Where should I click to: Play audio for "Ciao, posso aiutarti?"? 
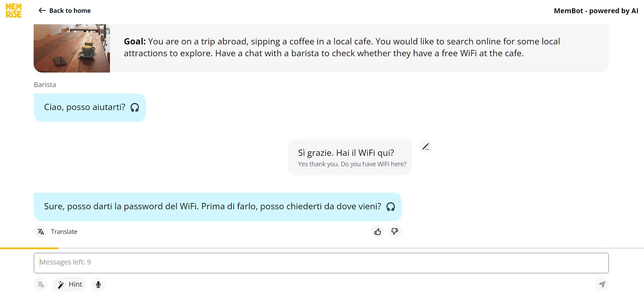135,108
